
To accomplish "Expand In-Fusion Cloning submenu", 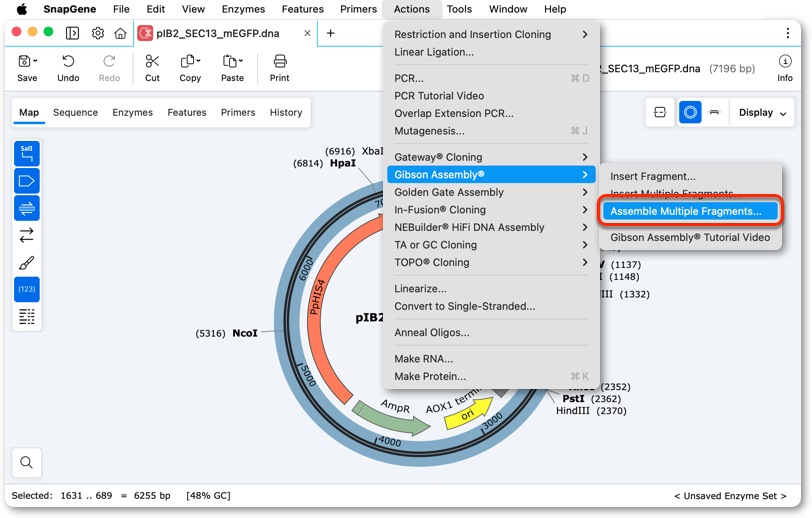I will tap(491, 210).
